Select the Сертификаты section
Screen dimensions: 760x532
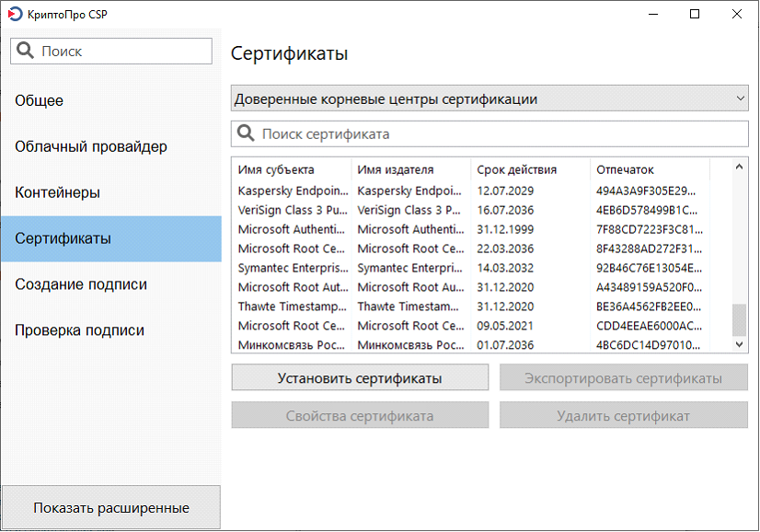(x=111, y=238)
